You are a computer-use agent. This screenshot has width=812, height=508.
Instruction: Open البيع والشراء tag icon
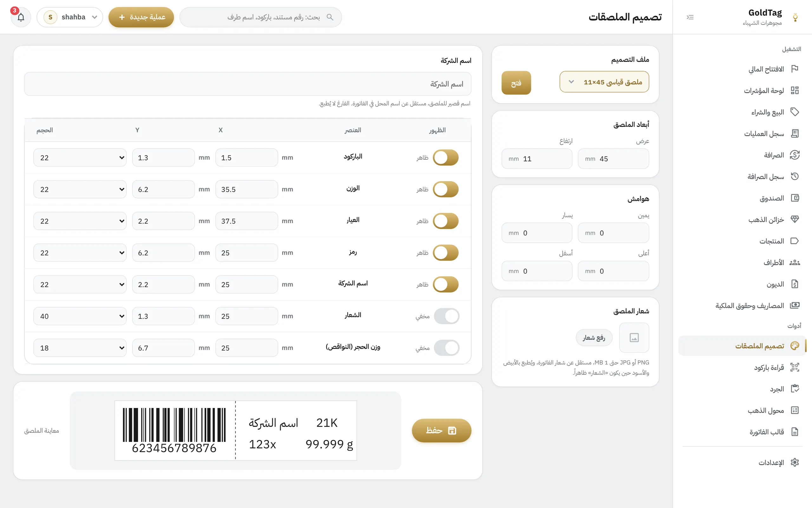pyautogui.click(x=794, y=112)
